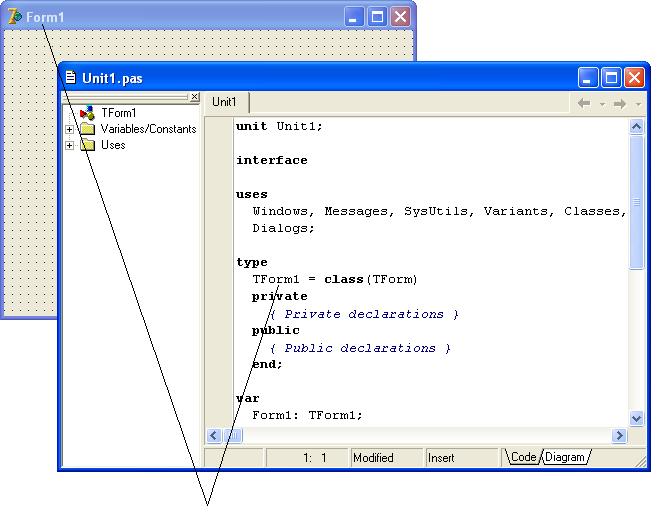Click the Insert mode status panel

[462, 457]
